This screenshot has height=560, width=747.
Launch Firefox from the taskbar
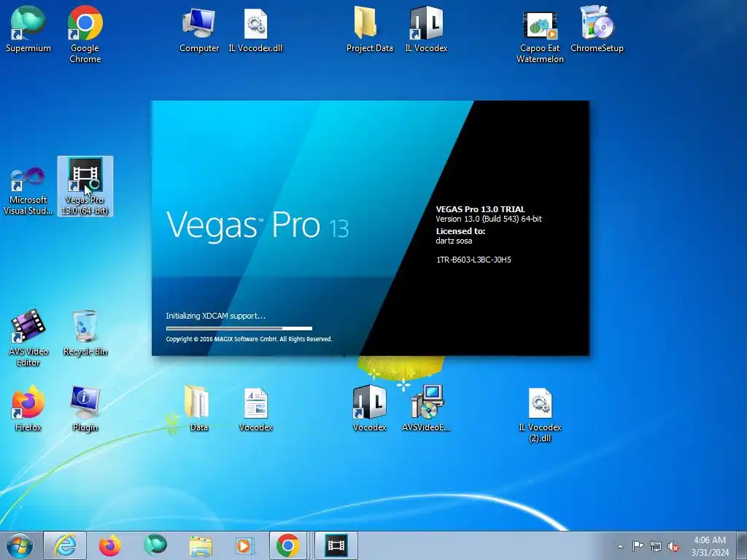coord(109,545)
